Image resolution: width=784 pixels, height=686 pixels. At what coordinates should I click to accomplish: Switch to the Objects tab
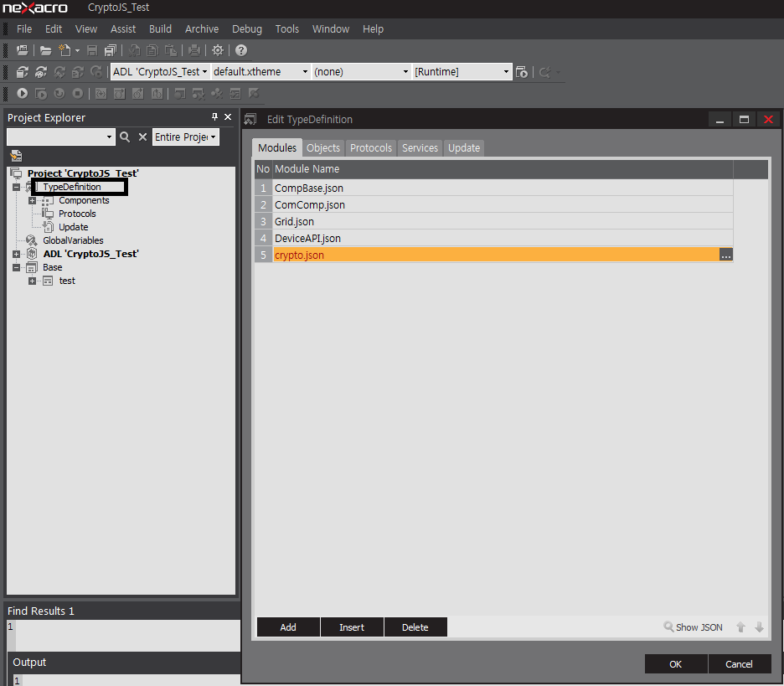323,148
